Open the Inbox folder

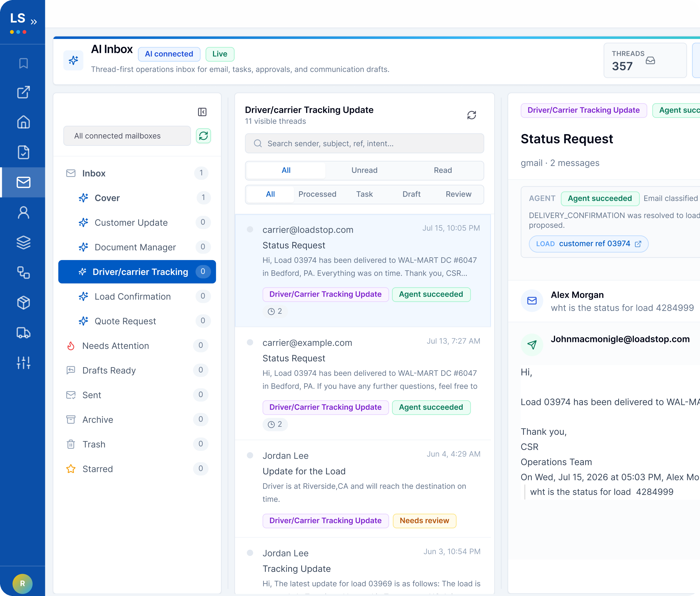tap(137, 173)
